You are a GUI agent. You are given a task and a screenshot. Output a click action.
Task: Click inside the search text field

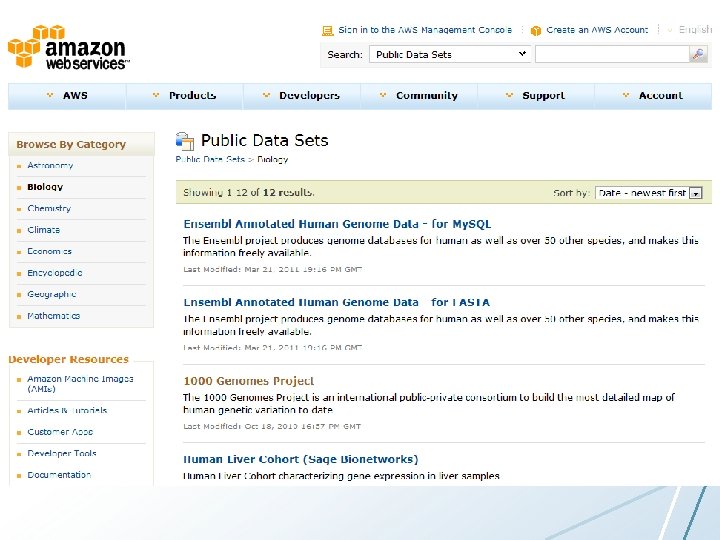(613, 55)
